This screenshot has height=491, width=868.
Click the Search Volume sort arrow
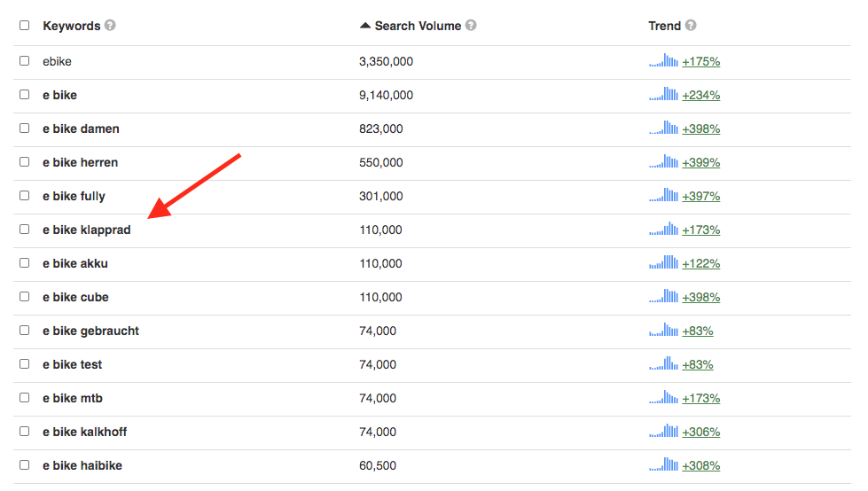click(x=364, y=26)
